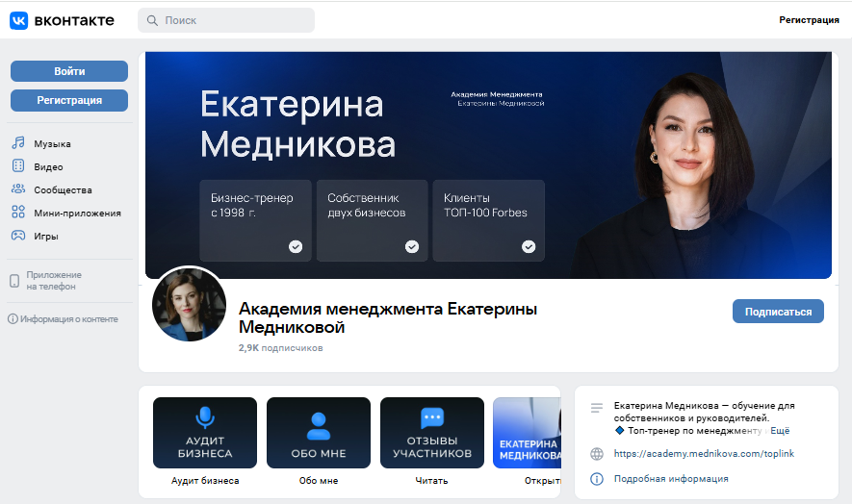Click the search magnifier icon

pos(153,20)
